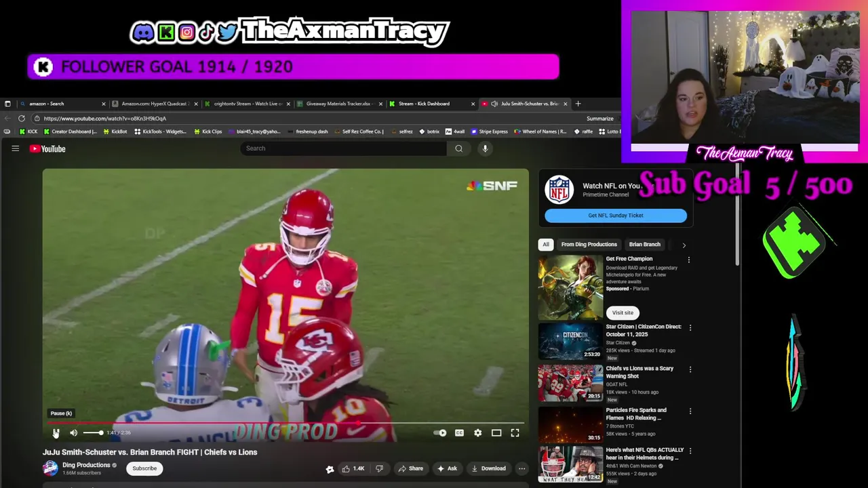Seek on the video progress bar
This screenshot has width=868, height=488.
tap(285, 423)
